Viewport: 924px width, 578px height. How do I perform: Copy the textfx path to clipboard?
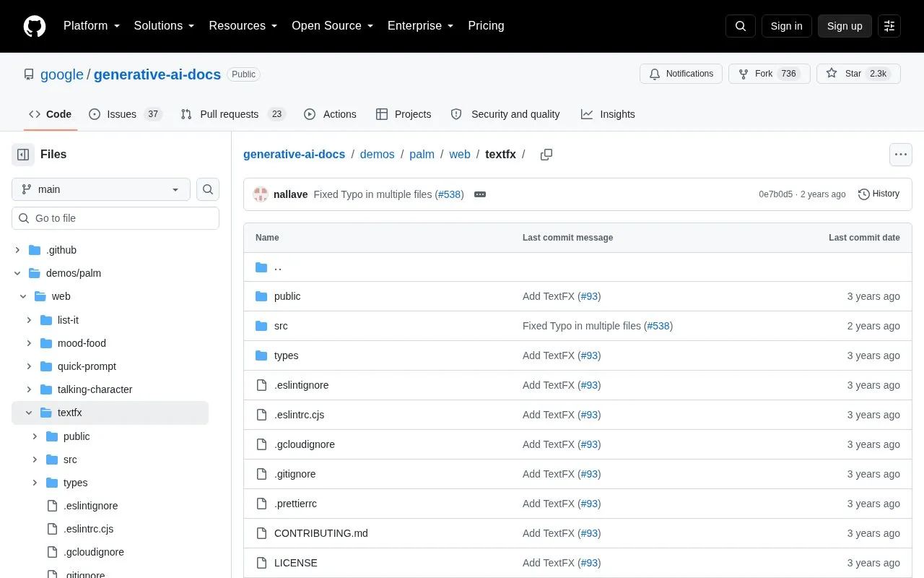546,155
